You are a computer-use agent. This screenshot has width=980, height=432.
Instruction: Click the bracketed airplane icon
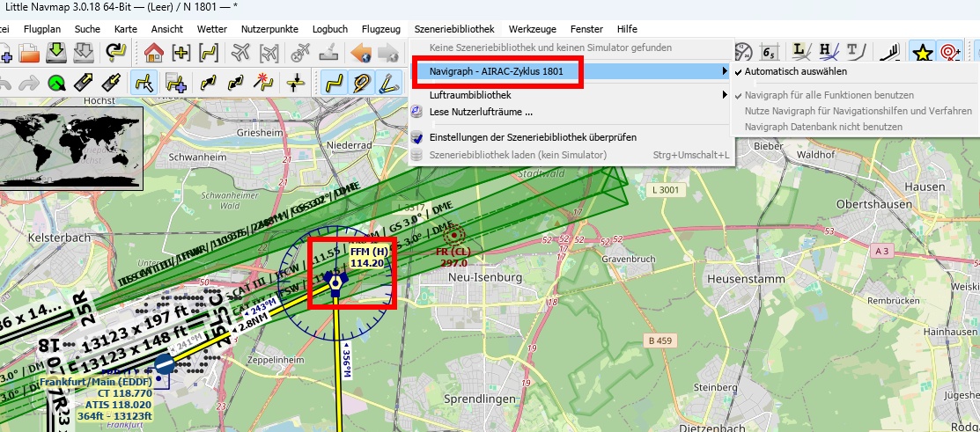tap(269, 53)
